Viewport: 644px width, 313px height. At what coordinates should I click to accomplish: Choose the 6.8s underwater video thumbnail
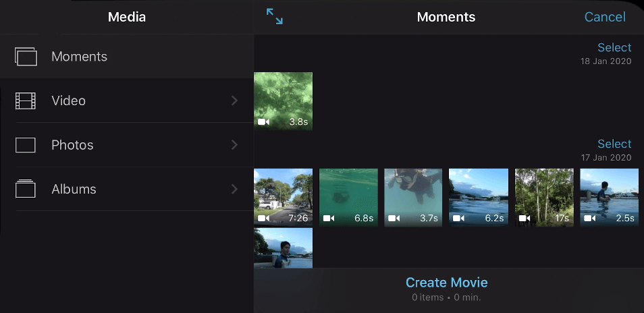coord(348,196)
